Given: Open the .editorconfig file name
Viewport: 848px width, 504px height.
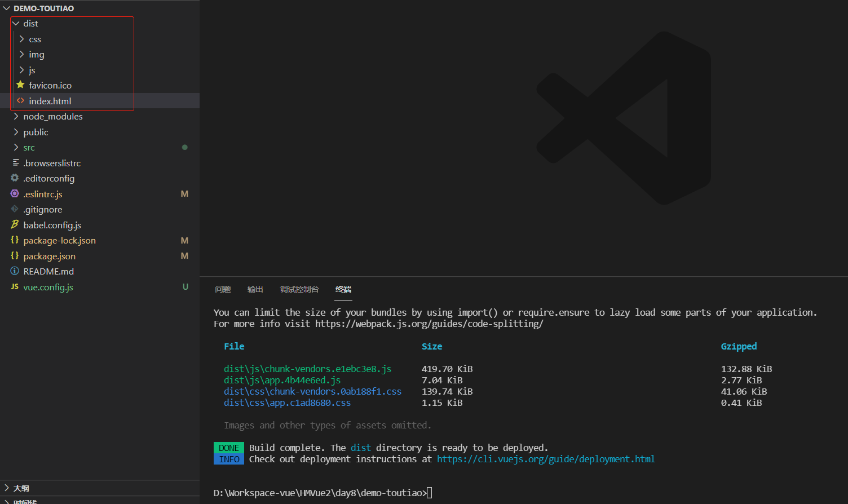Looking at the screenshot, I should pyautogui.click(x=48, y=179).
